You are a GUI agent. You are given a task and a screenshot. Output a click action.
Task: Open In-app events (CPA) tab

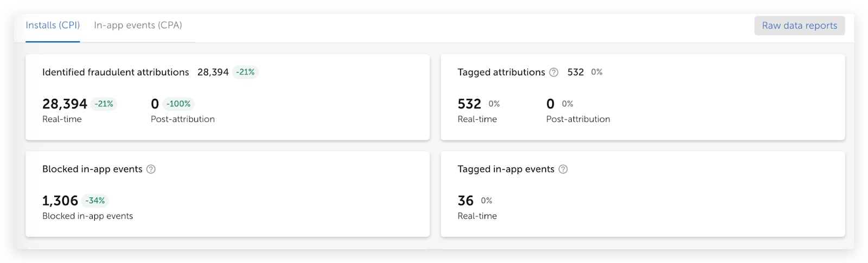pyautogui.click(x=138, y=25)
